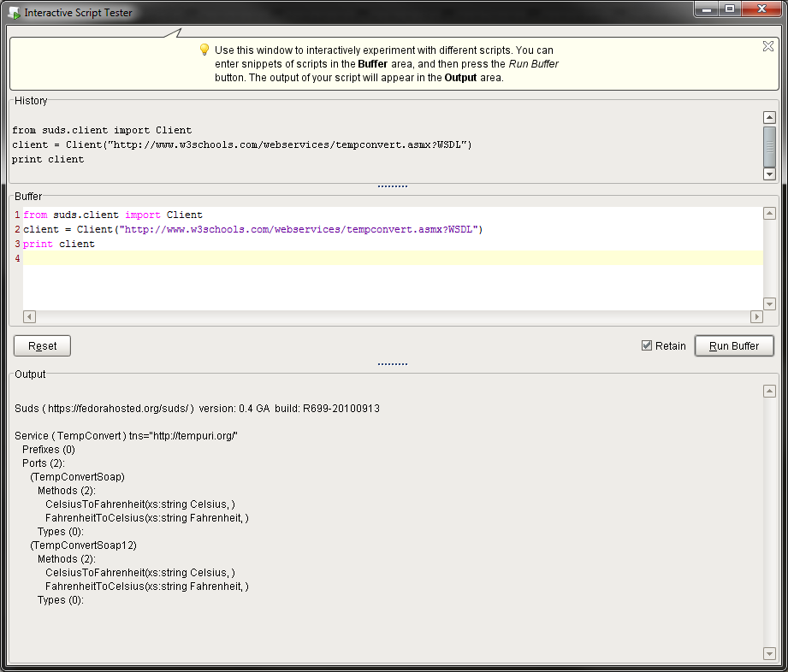This screenshot has height=672, width=788.
Task: Click the Run Buffer button
Action: (x=734, y=345)
